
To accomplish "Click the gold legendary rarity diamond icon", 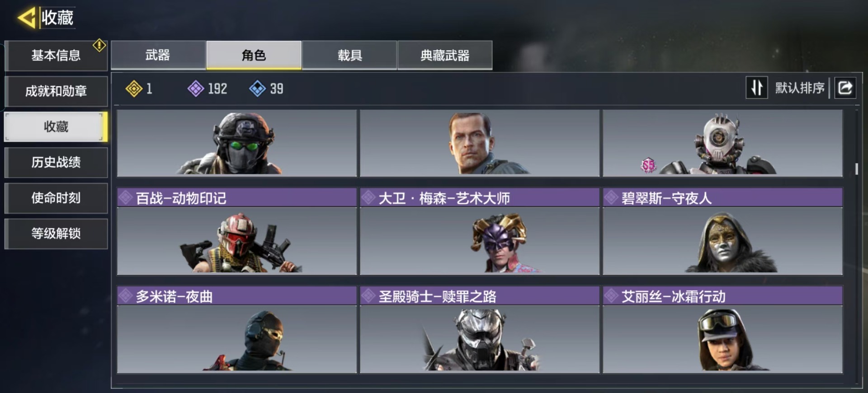I will coord(134,89).
